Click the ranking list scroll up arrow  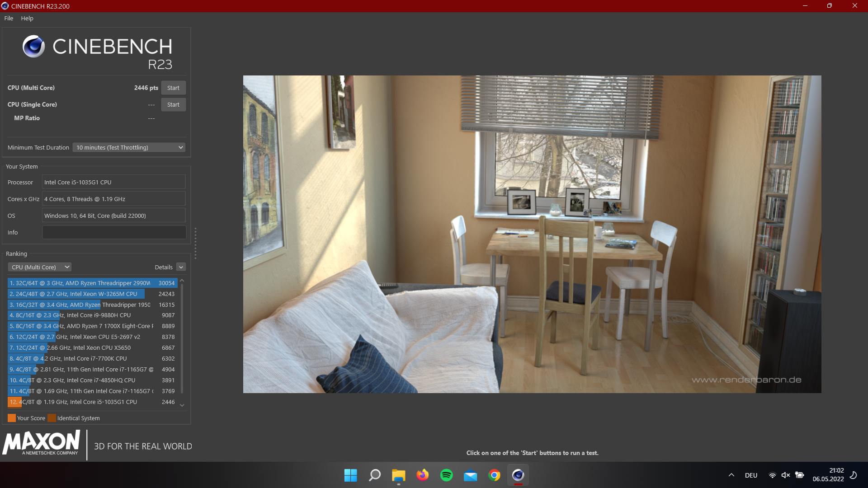pos(182,281)
